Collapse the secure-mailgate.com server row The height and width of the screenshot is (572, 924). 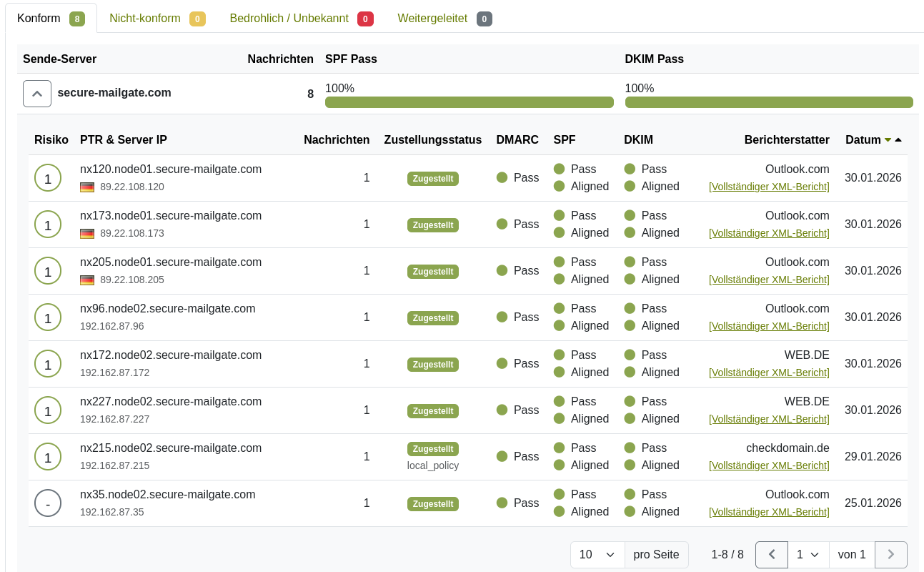coord(37,94)
